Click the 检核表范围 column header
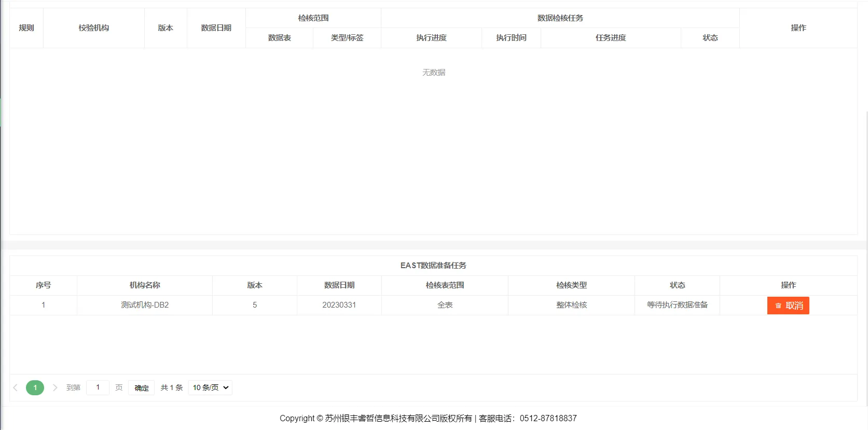 pos(445,285)
